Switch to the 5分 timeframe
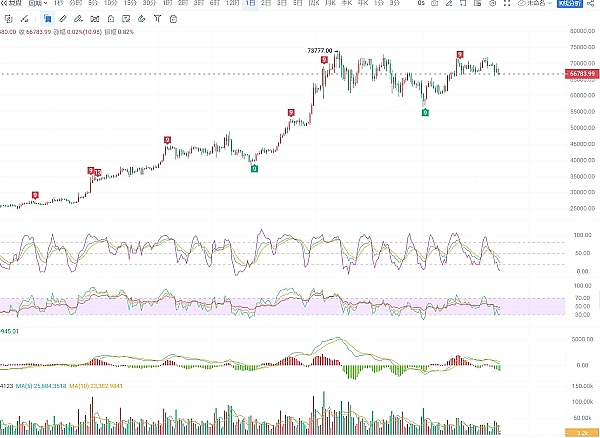600x438 pixels. click(93, 3)
